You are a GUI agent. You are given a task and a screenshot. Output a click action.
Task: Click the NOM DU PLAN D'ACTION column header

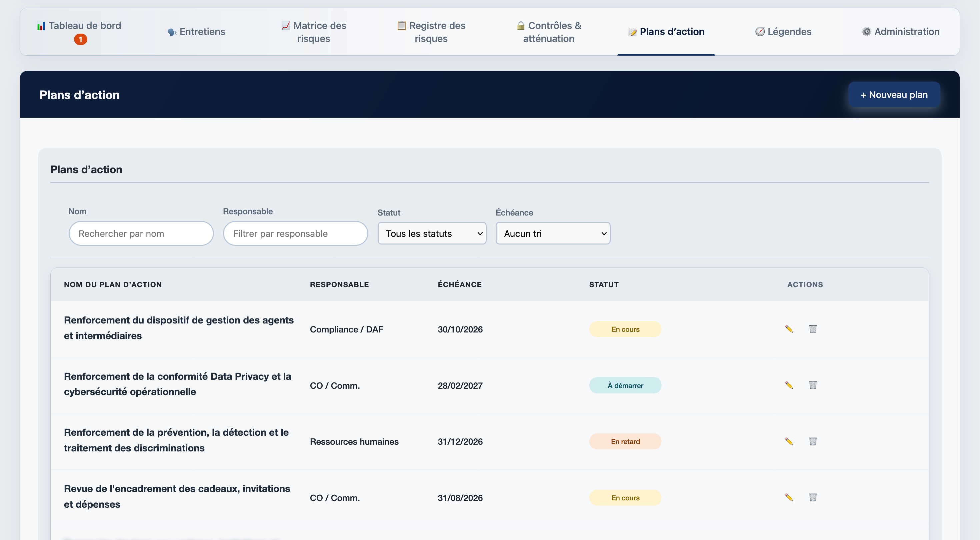coord(113,284)
